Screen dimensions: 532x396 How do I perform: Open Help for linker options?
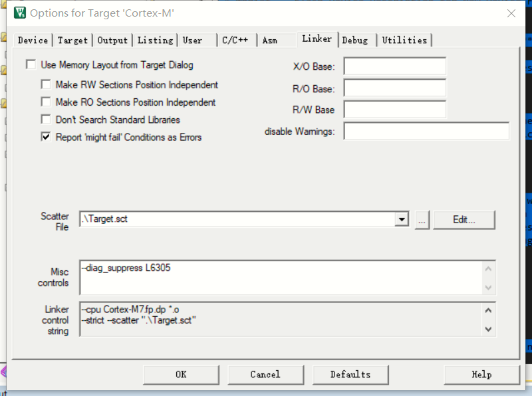481,375
